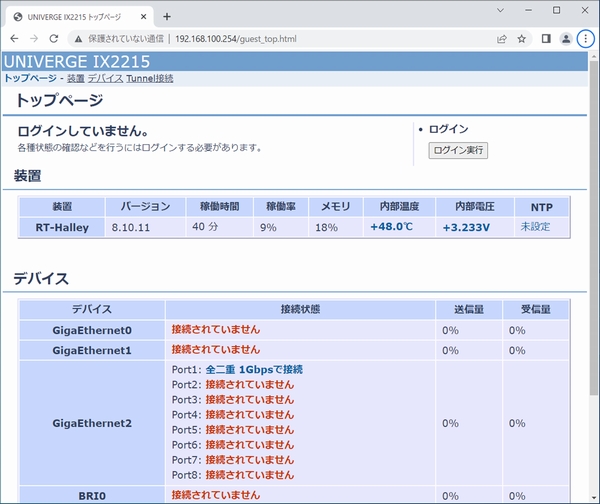600x504 pixels.
Task: Click GigaEthernet1 接続されていません status
Action: click(x=216, y=349)
